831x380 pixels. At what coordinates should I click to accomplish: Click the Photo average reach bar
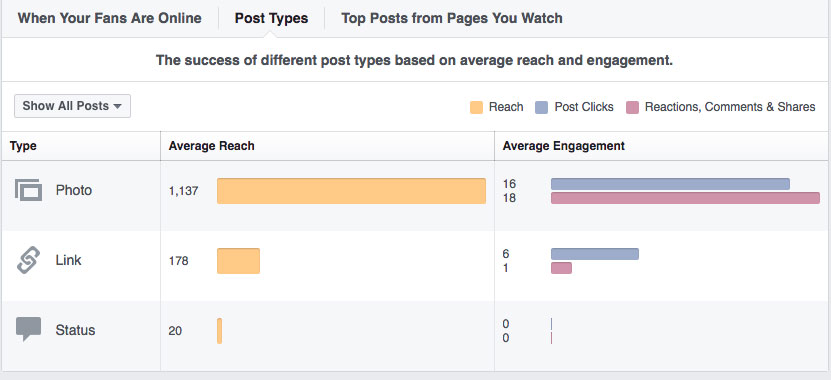[x=351, y=191]
